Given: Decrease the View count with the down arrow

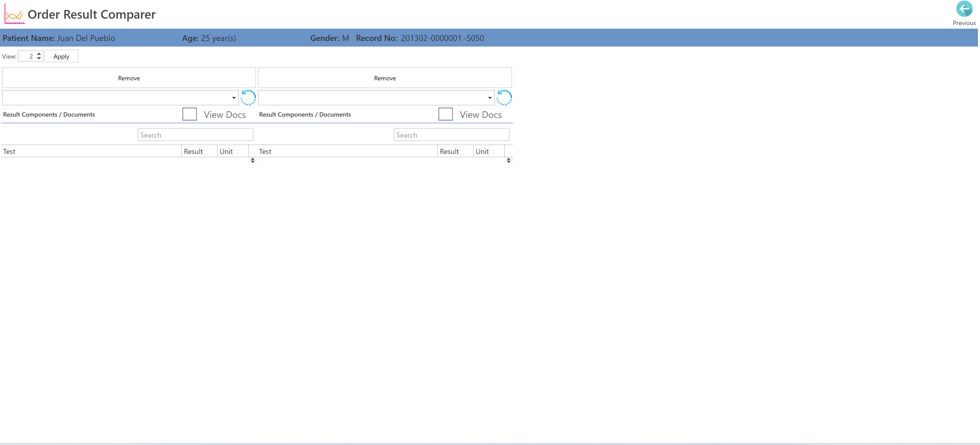Looking at the screenshot, I should pyautogui.click(x=39, y=58).
